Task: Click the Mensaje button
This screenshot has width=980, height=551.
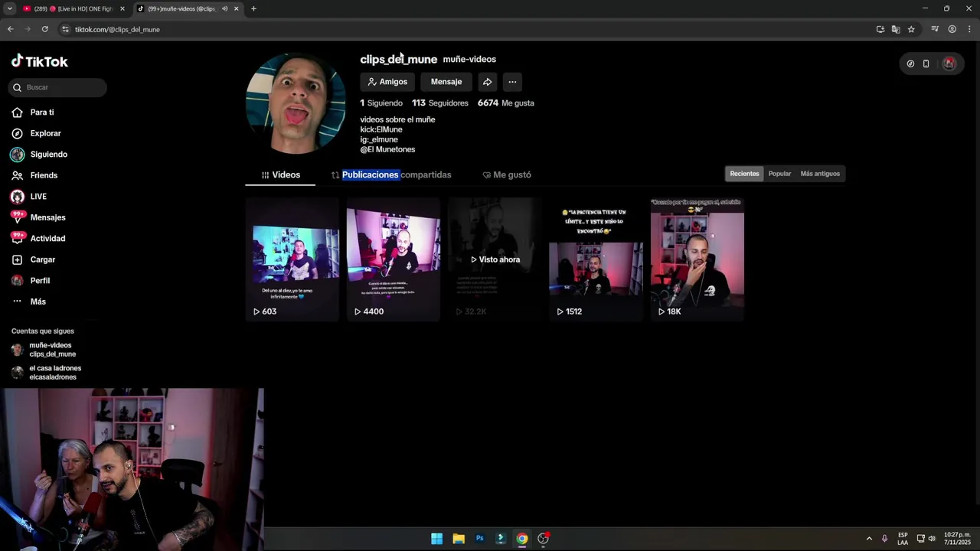Action: click(x=446, y=82)
